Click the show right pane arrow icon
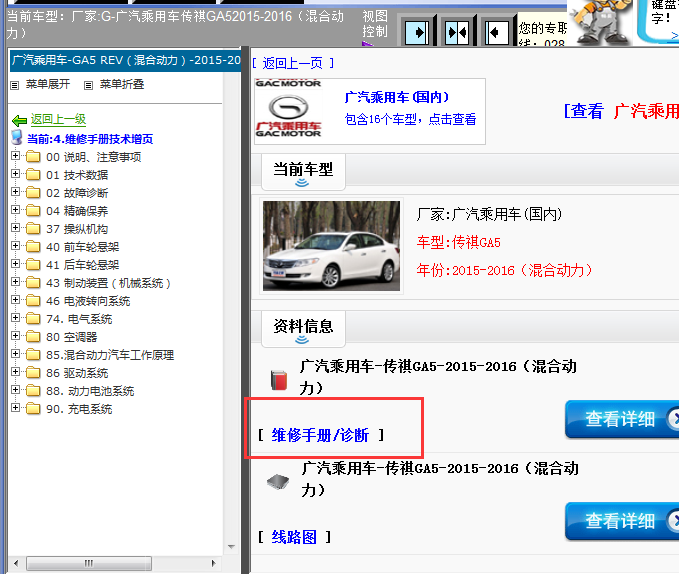This screenshot has height=574, width=679. pyautogui.click(x=417, y=32)
